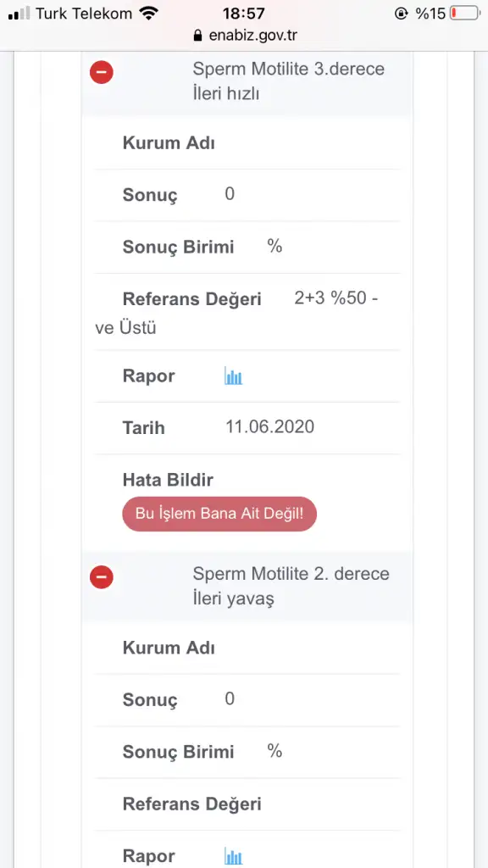Open report chart icon for 2. derece result
This screenshot has height=868, width=488.
(x=233, y=856)
